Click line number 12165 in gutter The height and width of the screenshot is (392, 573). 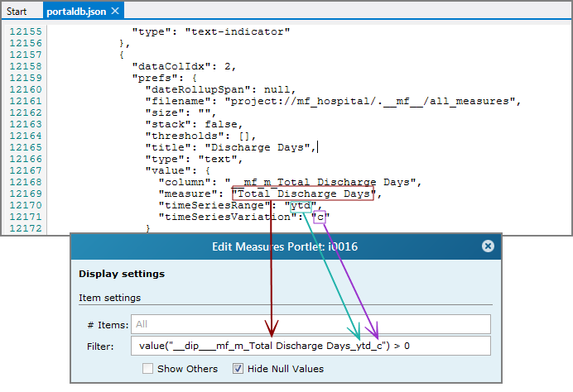click(x=26, y=147)
